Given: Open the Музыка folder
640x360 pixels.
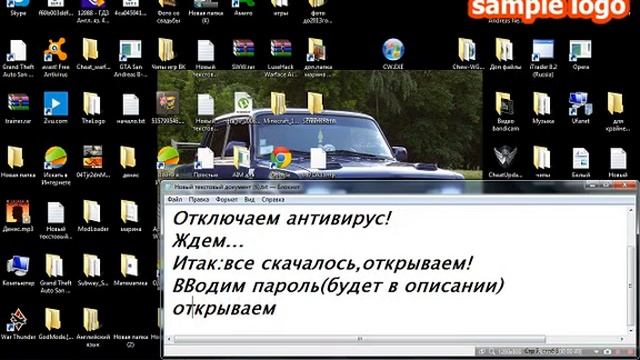Looking at the screenshot, I should point(542,104).
